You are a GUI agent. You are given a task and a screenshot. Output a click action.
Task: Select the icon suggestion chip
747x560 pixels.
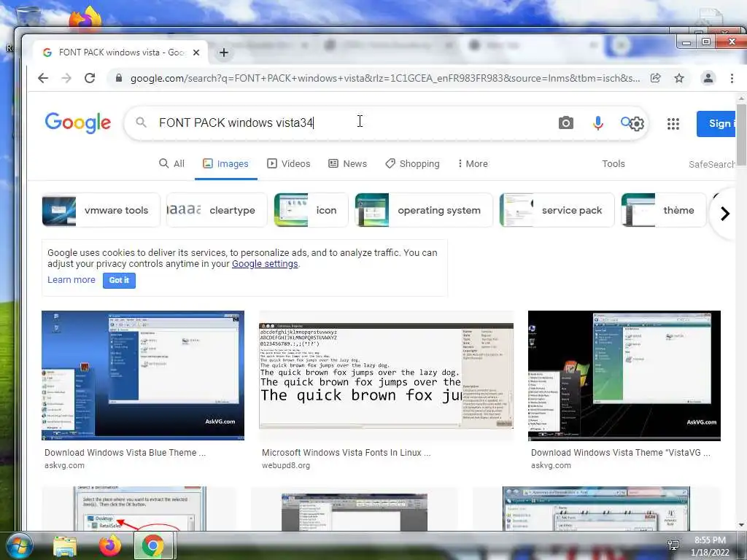tap(311, 210)
